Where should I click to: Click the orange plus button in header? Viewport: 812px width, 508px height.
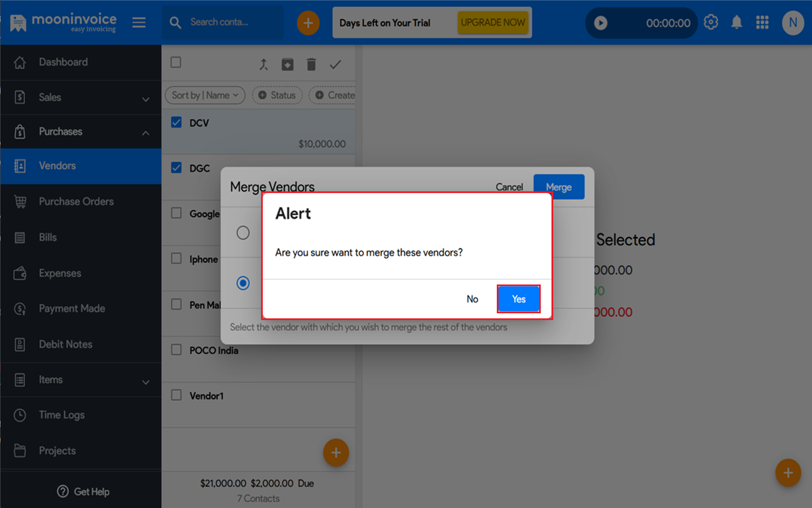pyautogui.click(x=308, y=23)
